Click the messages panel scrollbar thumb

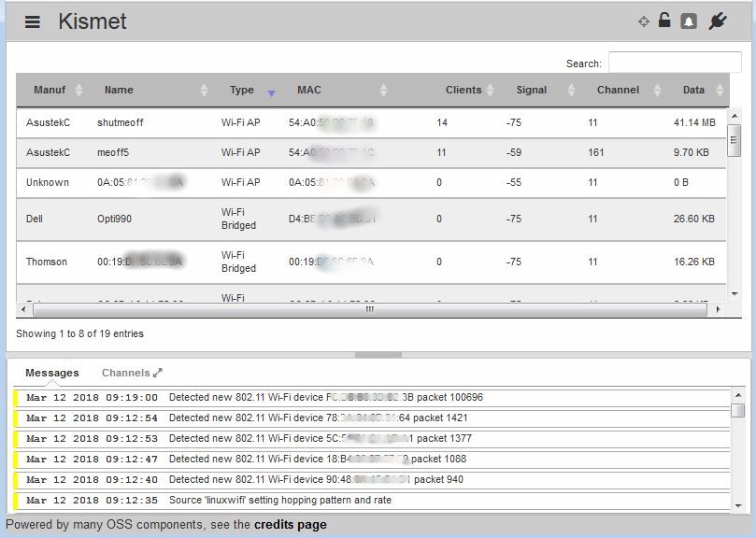point(737,410)
